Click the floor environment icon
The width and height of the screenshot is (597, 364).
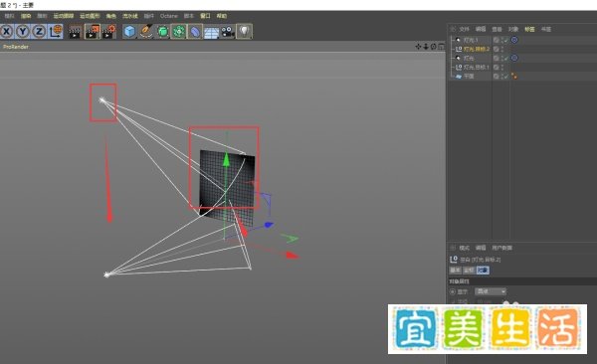211,32
